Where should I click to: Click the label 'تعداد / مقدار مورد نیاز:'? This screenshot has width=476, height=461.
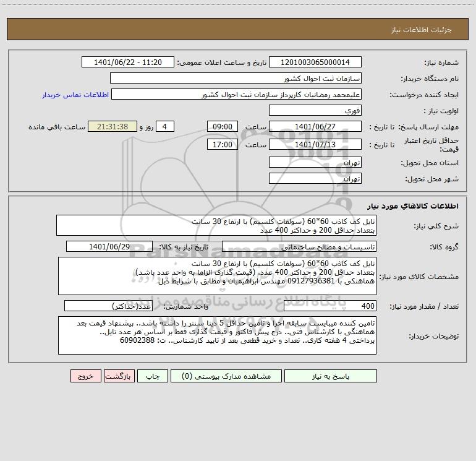point(425,307)
